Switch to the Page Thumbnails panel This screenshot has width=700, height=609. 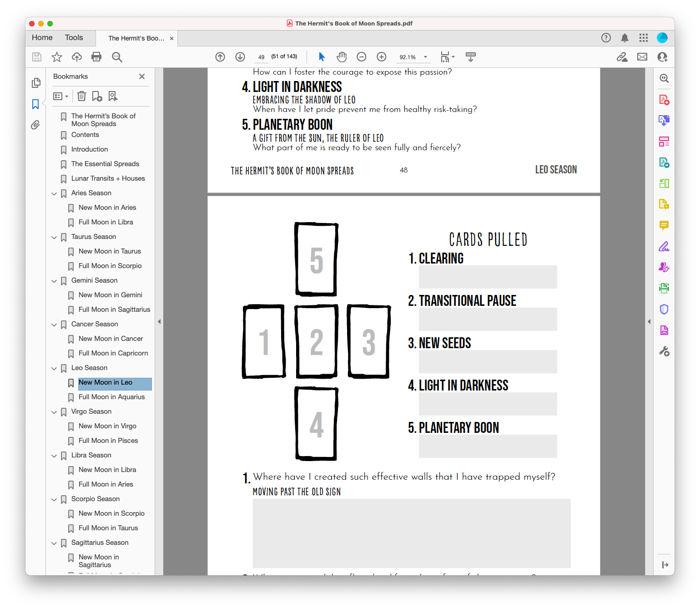[36, 83]
